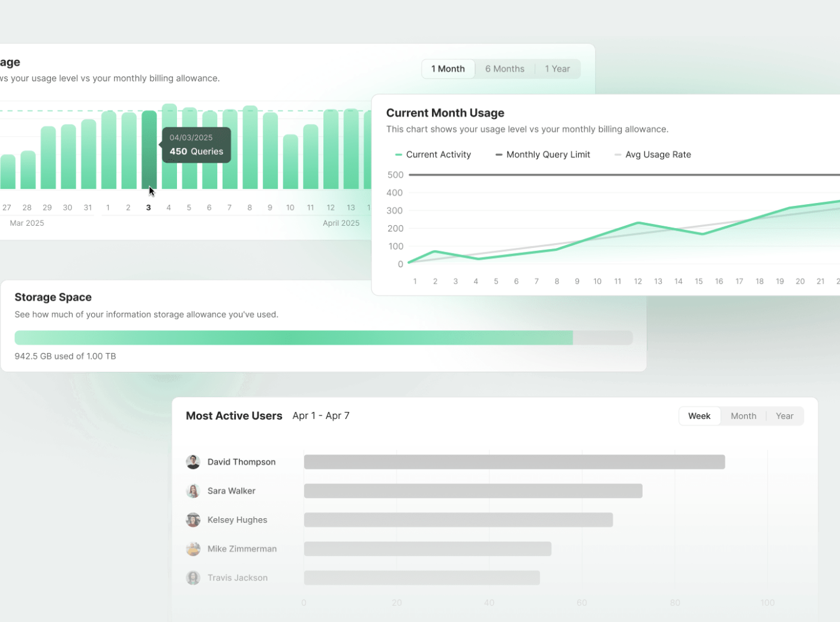Click the March 29 usage bar

pos(48,158)
